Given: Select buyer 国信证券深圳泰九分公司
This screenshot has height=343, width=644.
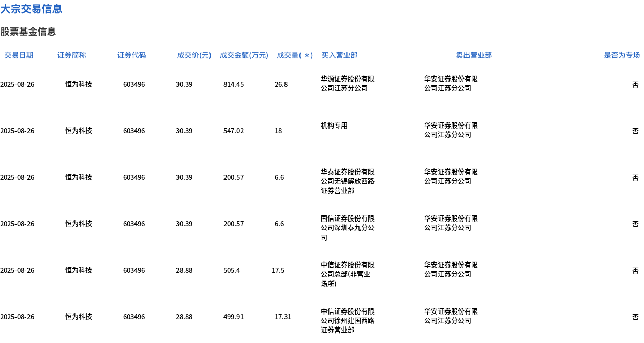Looking at the screenshot, I should click(x=347, y=228).
